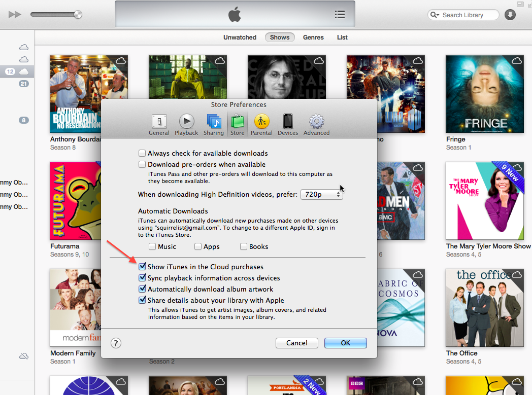Select the Store preferences pane

238,125
